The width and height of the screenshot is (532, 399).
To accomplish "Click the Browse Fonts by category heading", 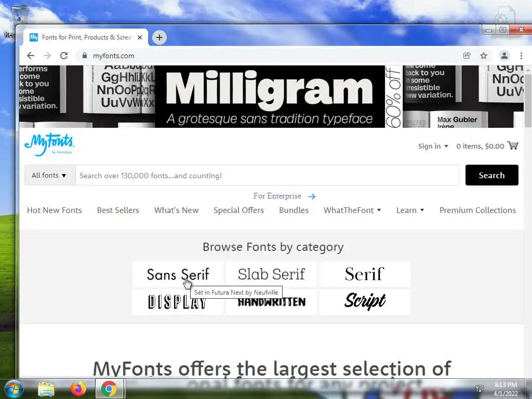I will [273, 247].
